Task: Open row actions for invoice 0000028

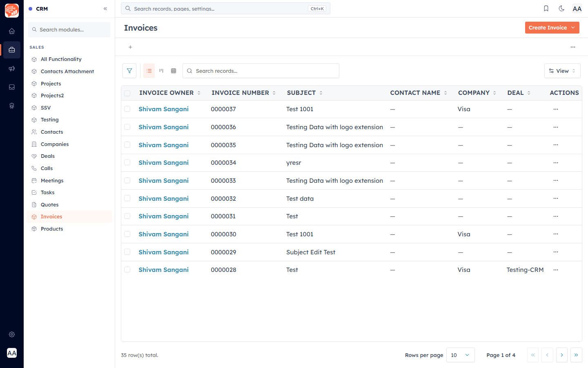Action: 556,270
